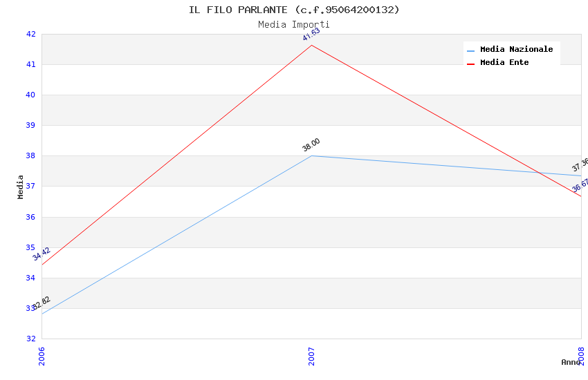Click the 40 y-axis tick label
The image size is (588, 380).
point(31,95)
